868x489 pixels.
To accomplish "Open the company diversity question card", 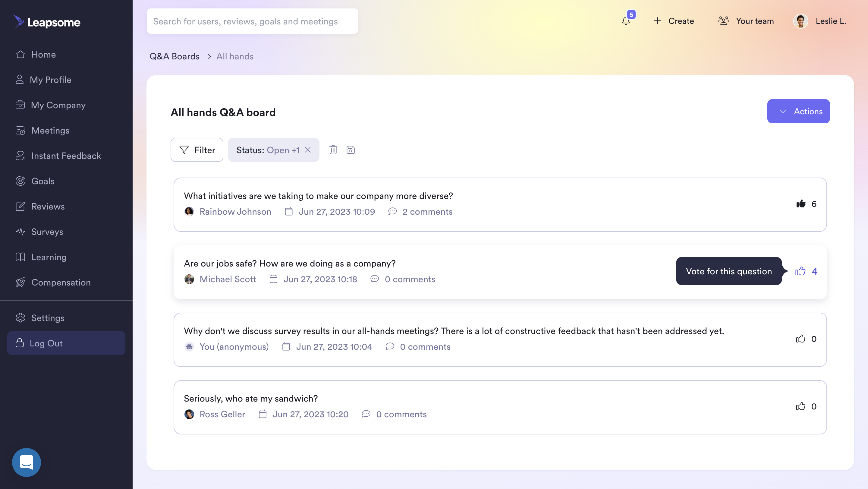I will (x=500, y=205).
